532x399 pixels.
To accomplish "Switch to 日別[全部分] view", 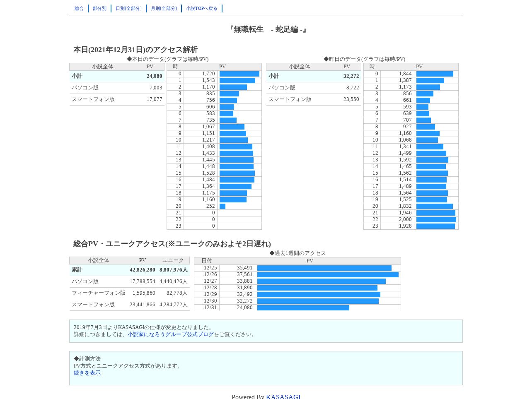I will pyautogui.click(x=128, y=9).
